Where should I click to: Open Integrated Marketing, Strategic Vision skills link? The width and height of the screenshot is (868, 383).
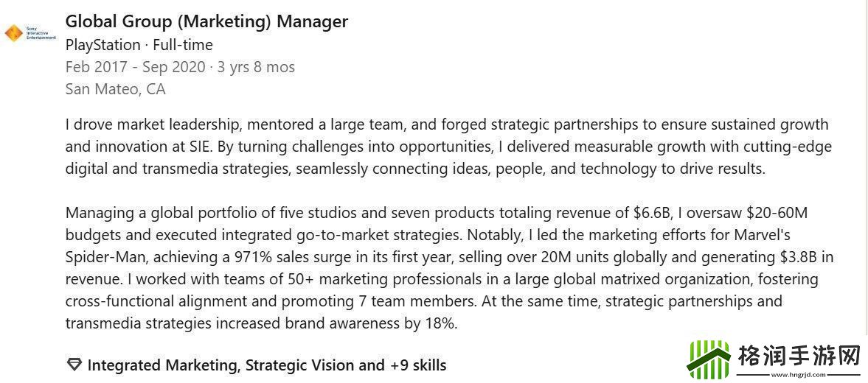[x=236, y=365]
